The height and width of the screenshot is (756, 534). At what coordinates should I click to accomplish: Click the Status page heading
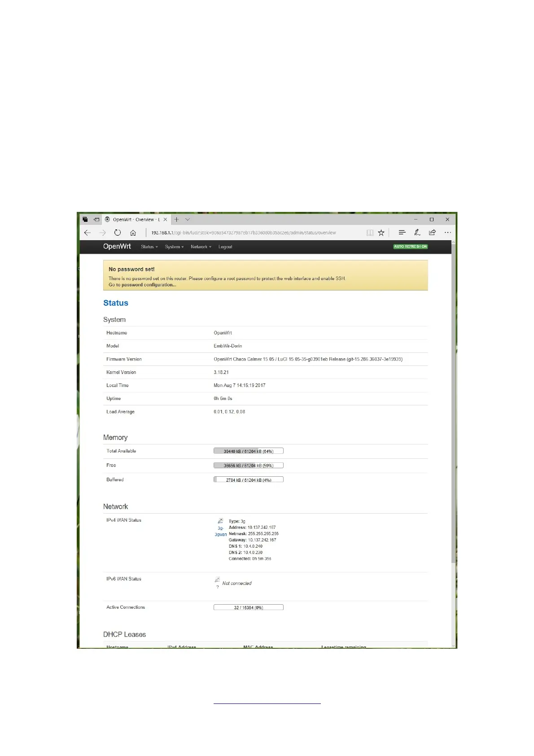116,303
